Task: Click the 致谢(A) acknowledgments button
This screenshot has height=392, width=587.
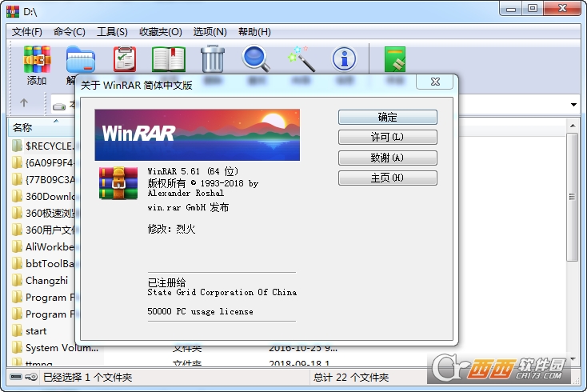Action: [x=387, y=158]
